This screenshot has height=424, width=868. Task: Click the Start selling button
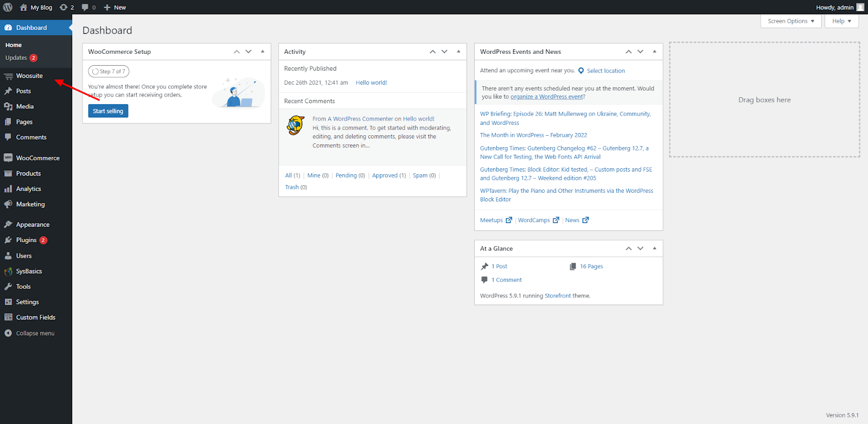[108, 111]
